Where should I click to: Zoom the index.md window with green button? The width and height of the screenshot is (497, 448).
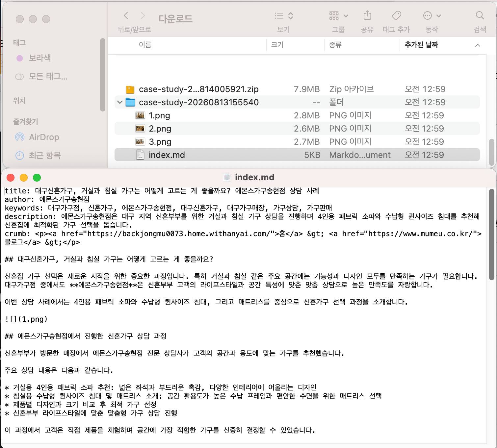coord(37,178)
